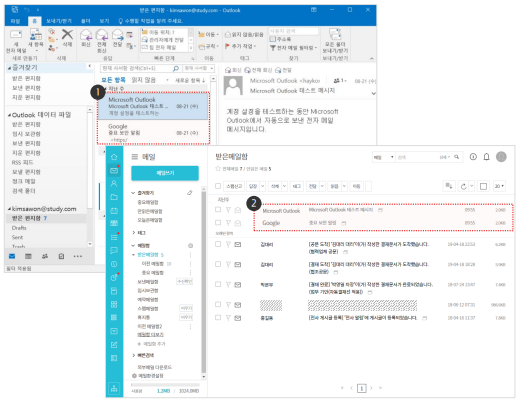The image size is (521, 404).
Task: Open 보내기/받기 tab in Outlook ribbon
Action: [x=59, y=21]
